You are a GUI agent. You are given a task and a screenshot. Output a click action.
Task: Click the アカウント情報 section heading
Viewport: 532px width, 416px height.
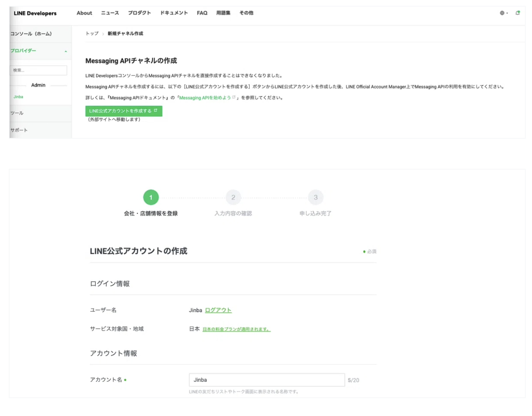click(114, 353)
